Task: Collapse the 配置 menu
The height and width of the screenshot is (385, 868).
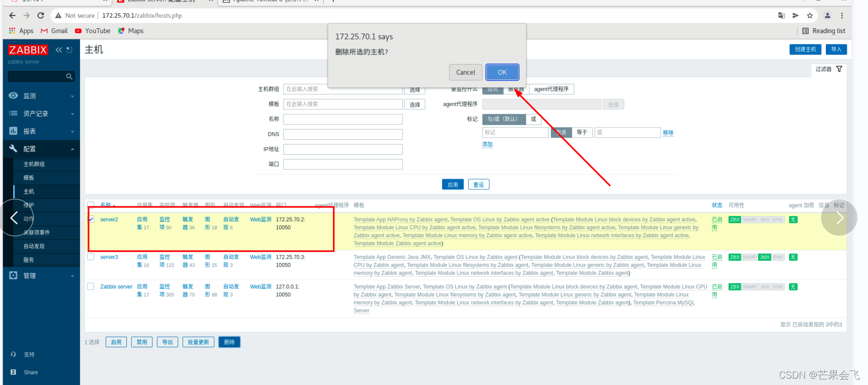Action: (x=42, y=149)
